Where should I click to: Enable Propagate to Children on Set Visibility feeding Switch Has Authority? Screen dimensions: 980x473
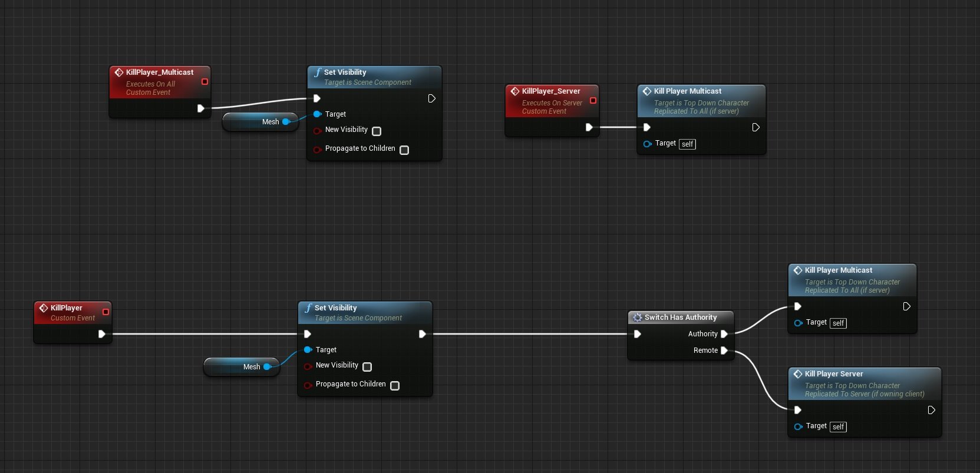point(395,386)
